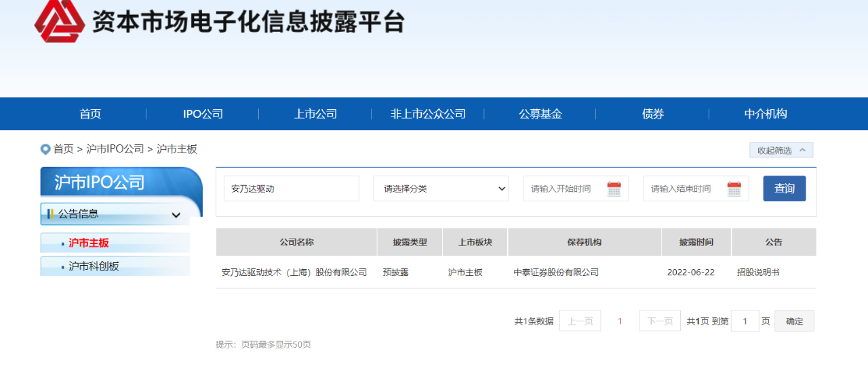Collapse filter with the 收起筛选 chevron
This screenshot has height=385, width=868.
click(x=781, y=150)
